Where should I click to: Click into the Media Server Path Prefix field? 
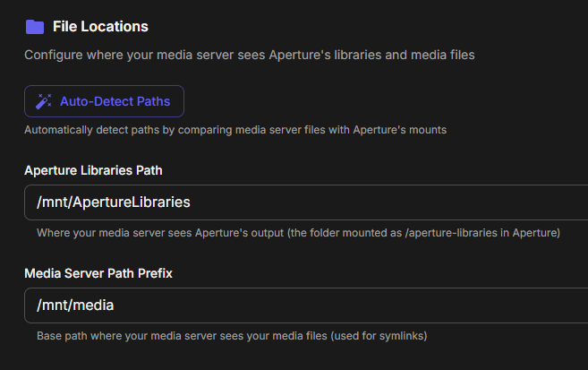coord(358,305)
